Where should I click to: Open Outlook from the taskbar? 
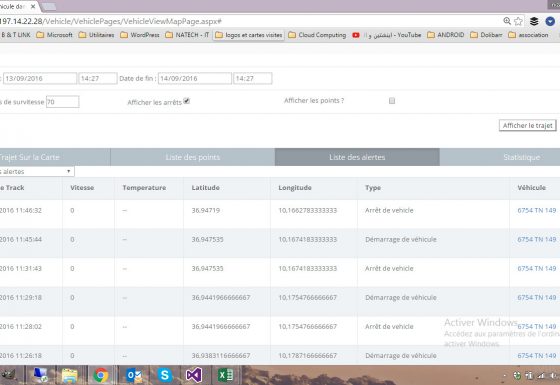[134, 375]
